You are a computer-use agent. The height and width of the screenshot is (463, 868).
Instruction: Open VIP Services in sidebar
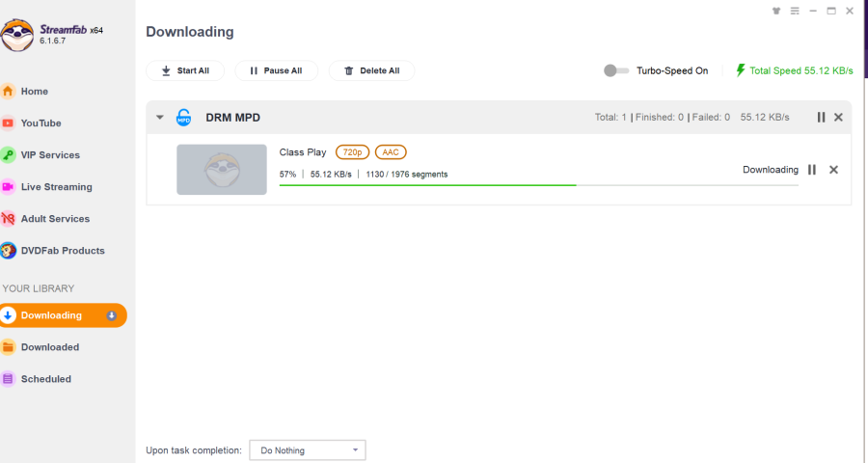tap(50, 155)
